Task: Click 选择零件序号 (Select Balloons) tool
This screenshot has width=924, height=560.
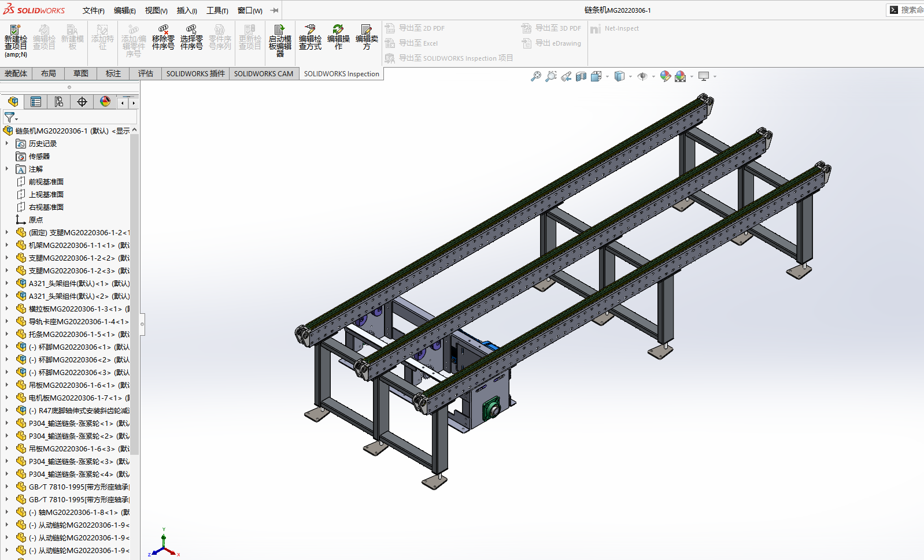Action: pyautogui.click(x=191, y=38)
